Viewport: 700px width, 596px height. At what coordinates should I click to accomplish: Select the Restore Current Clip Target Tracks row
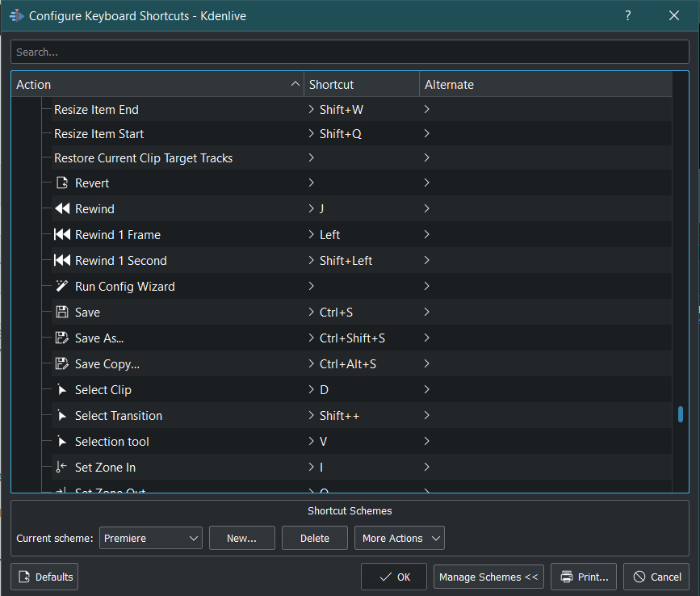click(362, 158)
